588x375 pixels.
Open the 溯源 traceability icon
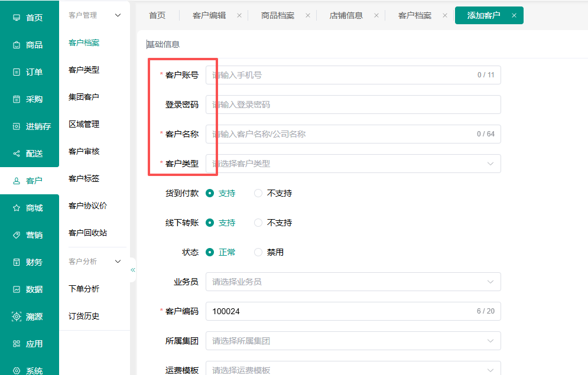pyautogui.click(x=17, y=317)
